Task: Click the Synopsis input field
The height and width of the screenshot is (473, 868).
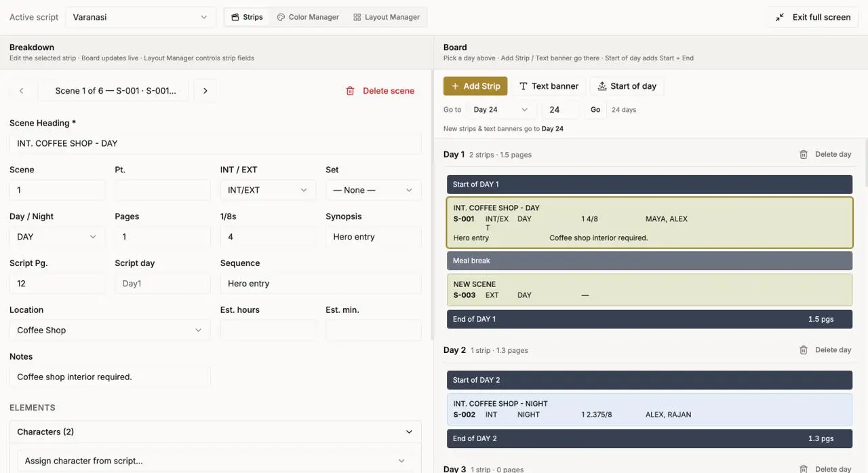Action: click(x=373, y=237)
